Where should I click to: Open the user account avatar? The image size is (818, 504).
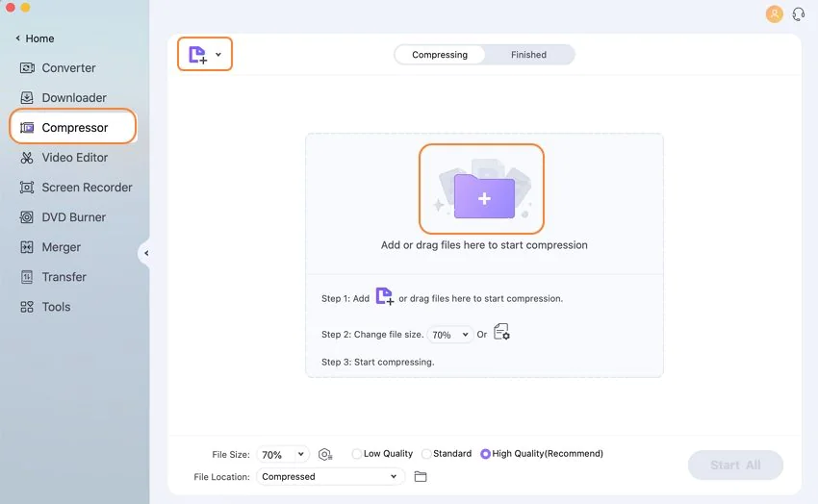(x=774, y=13)
